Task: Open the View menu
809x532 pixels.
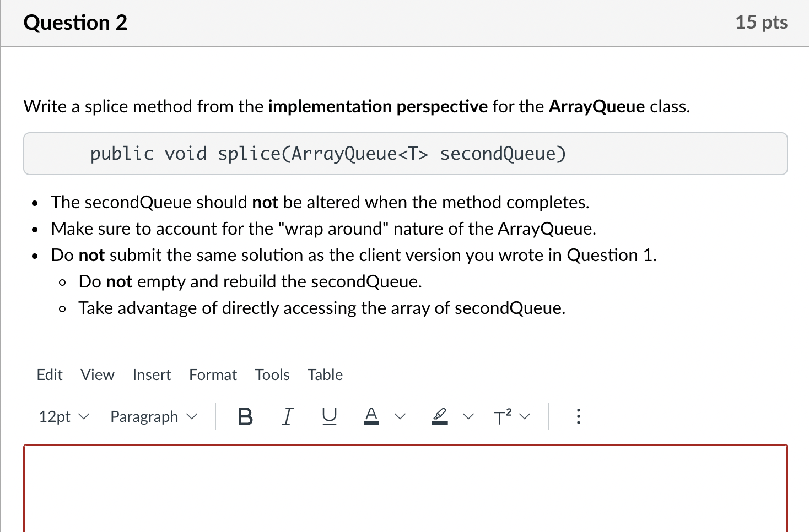Action: pyautogui.click(x=97, y=375)
